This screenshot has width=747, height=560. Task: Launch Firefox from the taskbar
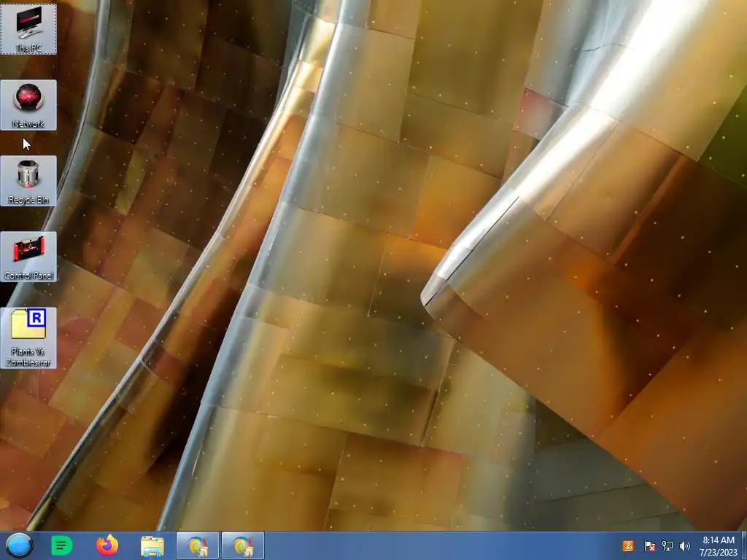coord(107,545)
